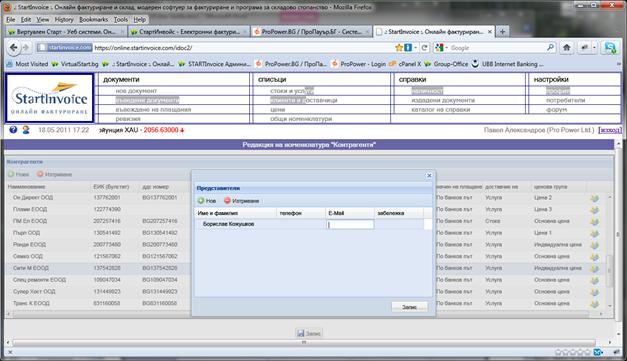The height and width of the screenshot is (361, 627).
Task: Open the Tools menu
Action: [121, 19]
